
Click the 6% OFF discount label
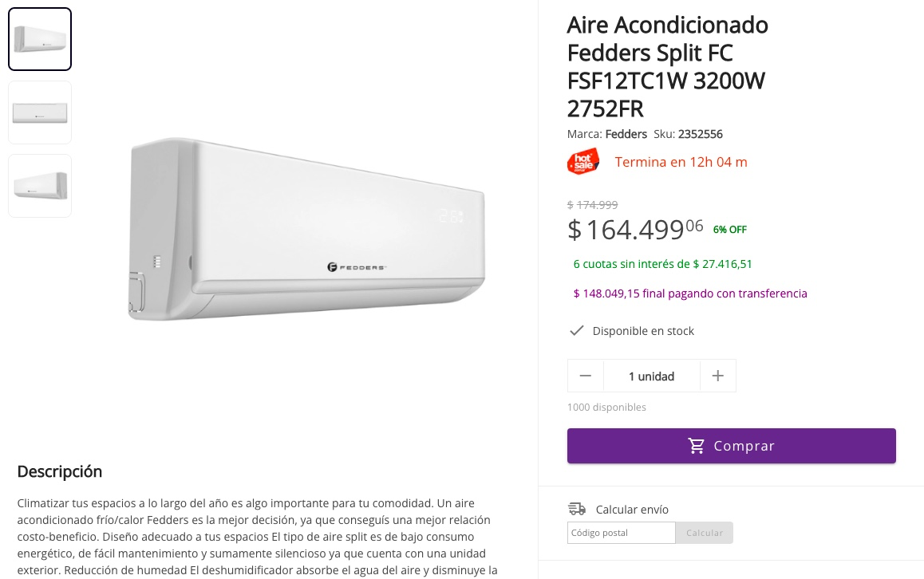point(729,230)
